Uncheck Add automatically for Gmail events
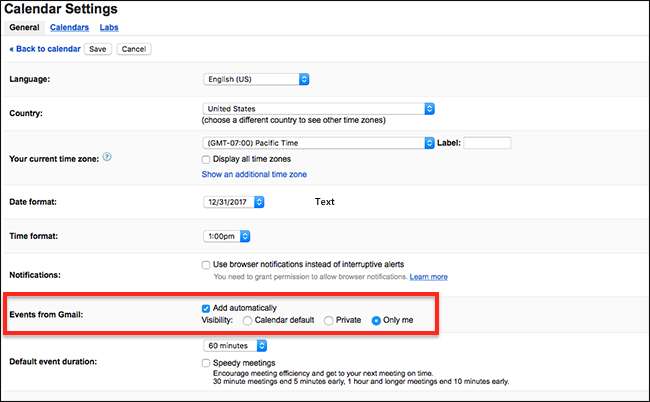The image size is (650, 402). point(206,307)
